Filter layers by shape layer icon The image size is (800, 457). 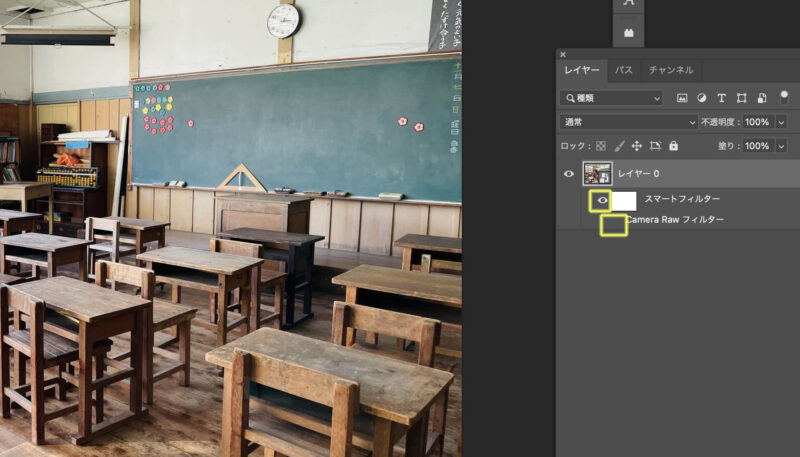tap(741, 98)
